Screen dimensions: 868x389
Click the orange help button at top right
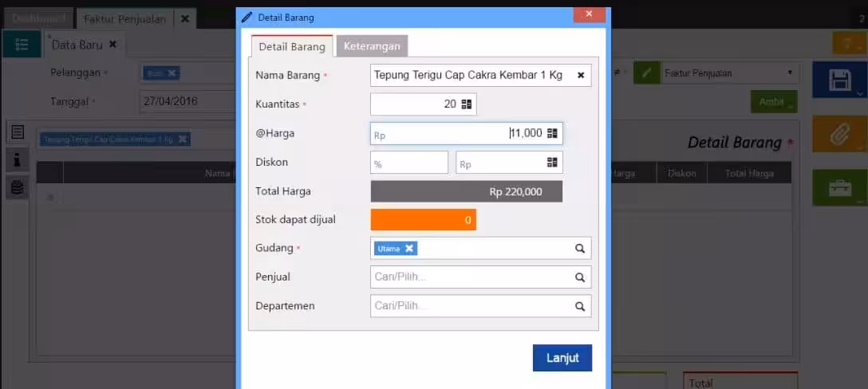coord(849,43)
